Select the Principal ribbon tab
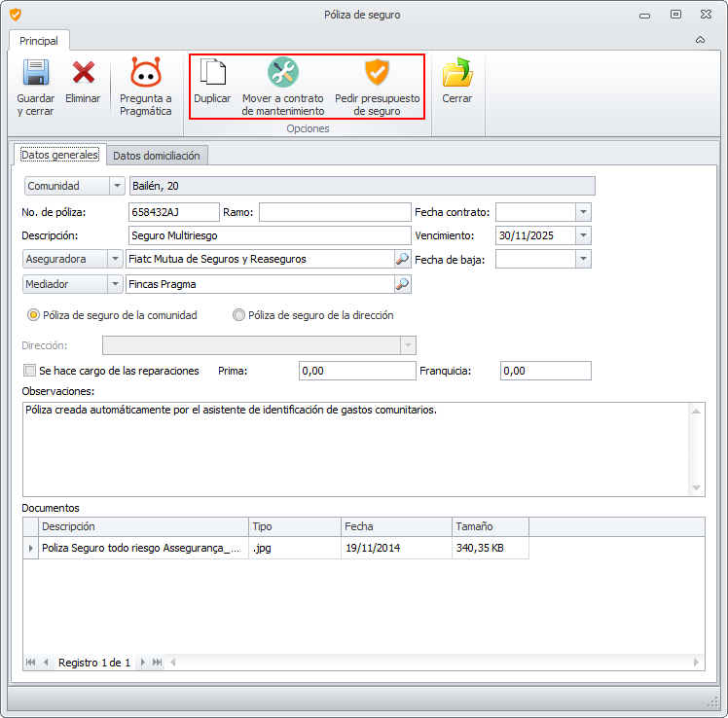728x718 pixels. [x=39, y=41]
